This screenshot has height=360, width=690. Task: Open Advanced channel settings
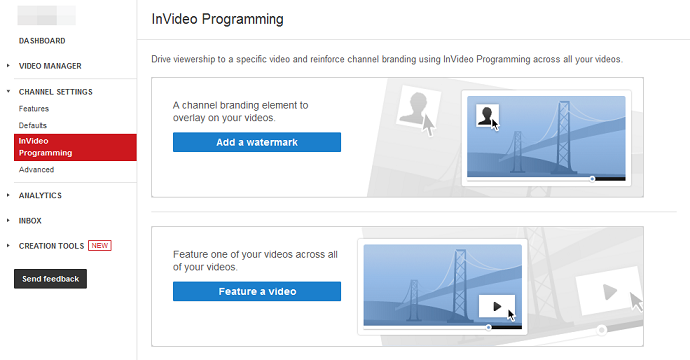coord(37,169)
